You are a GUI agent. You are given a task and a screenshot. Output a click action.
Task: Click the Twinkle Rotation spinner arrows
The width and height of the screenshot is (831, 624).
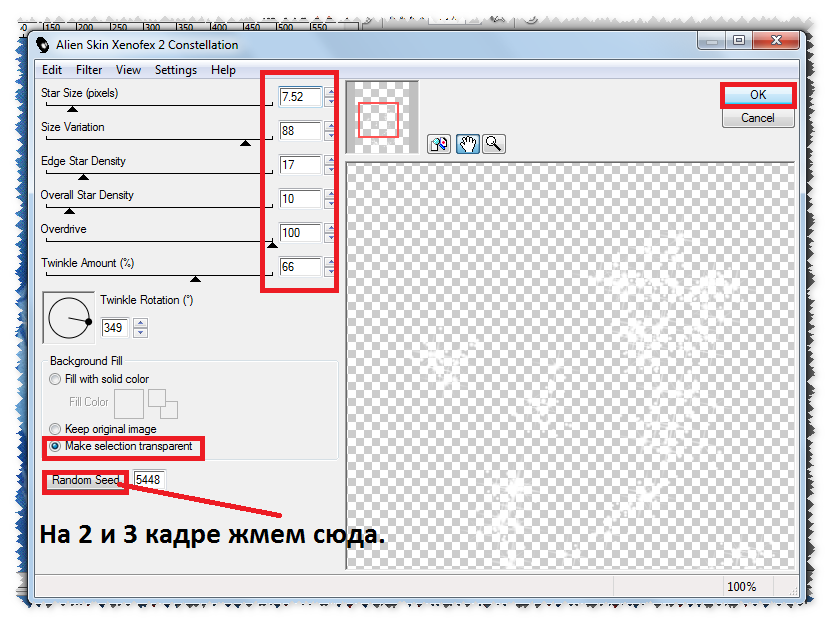(140, 328)
